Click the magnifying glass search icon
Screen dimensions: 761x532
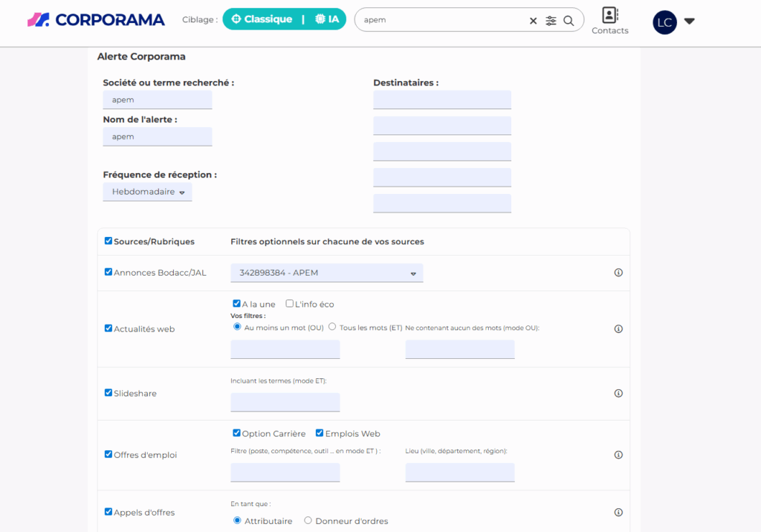pyautogui.click(x=569, y=21)
